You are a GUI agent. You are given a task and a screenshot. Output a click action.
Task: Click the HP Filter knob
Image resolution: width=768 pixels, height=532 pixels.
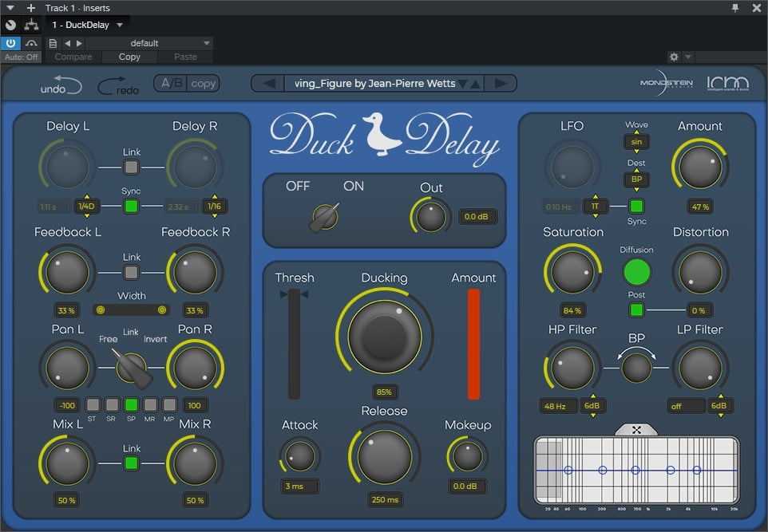pyautogui.click(x=572, y=368)
